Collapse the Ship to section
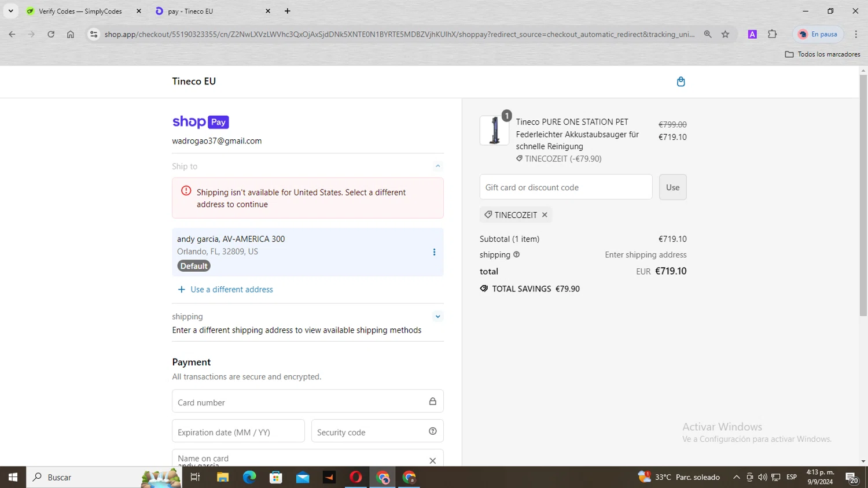This screenshot has height=488, width=868. (437, 166)
